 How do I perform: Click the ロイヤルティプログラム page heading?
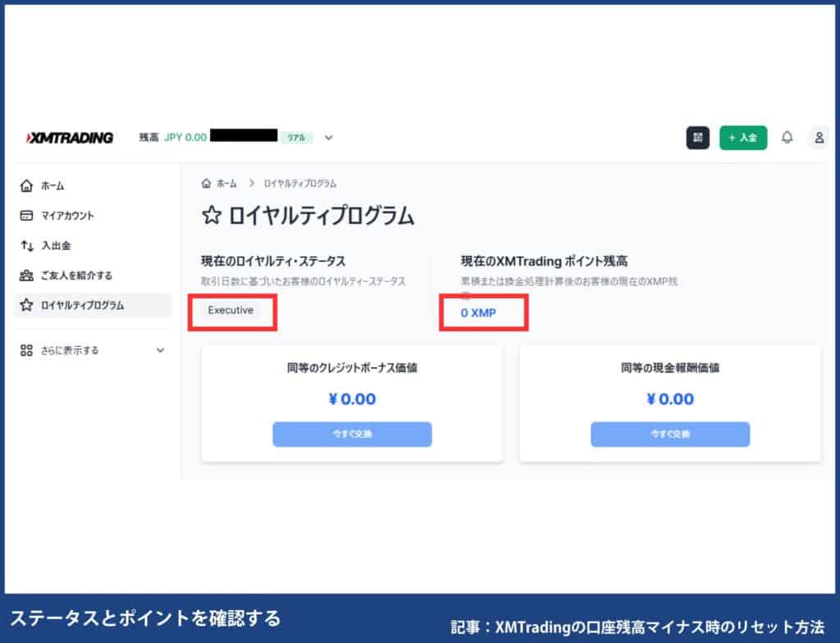click(322, 216)
